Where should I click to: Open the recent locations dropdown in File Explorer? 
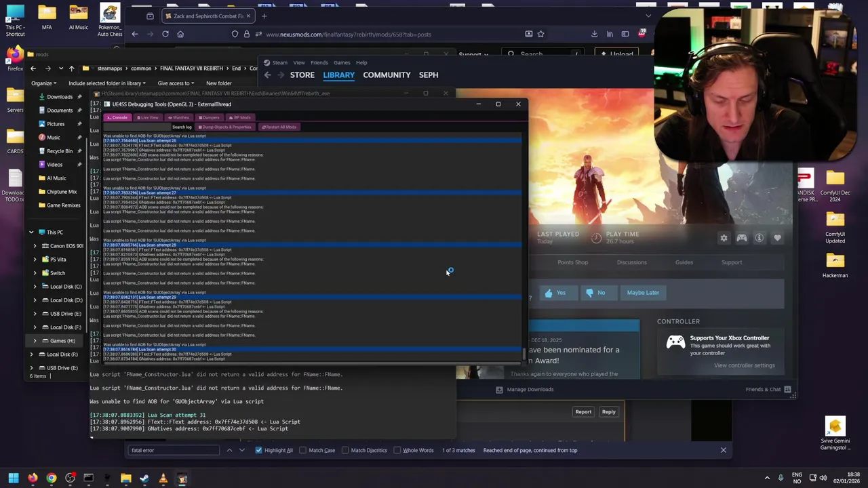[x=61, y=68]
